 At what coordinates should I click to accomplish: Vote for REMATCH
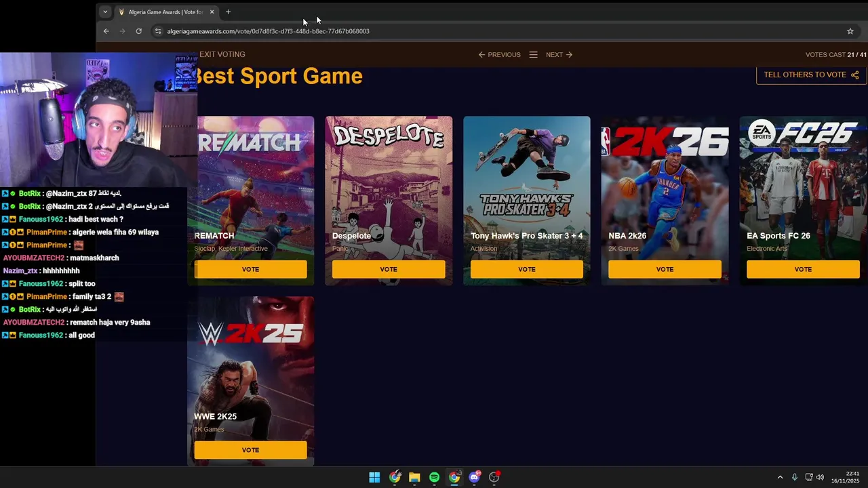tap(250, 269)
